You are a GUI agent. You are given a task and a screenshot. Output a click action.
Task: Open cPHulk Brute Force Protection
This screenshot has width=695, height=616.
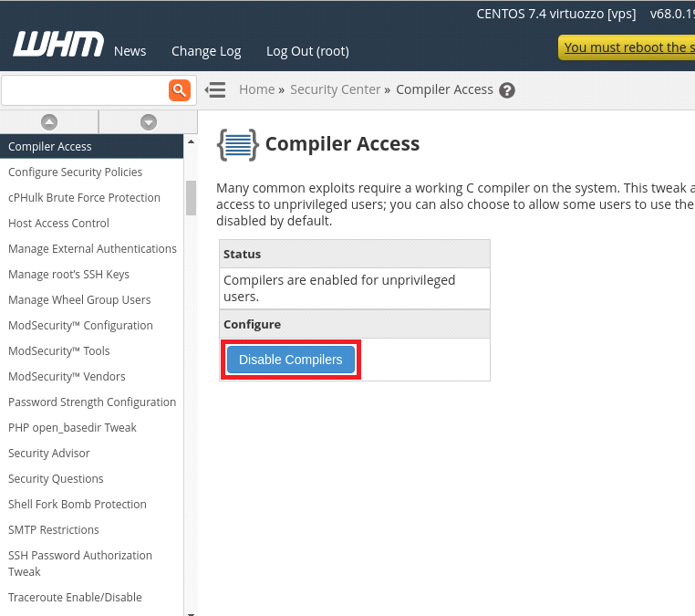pos(84,198)
